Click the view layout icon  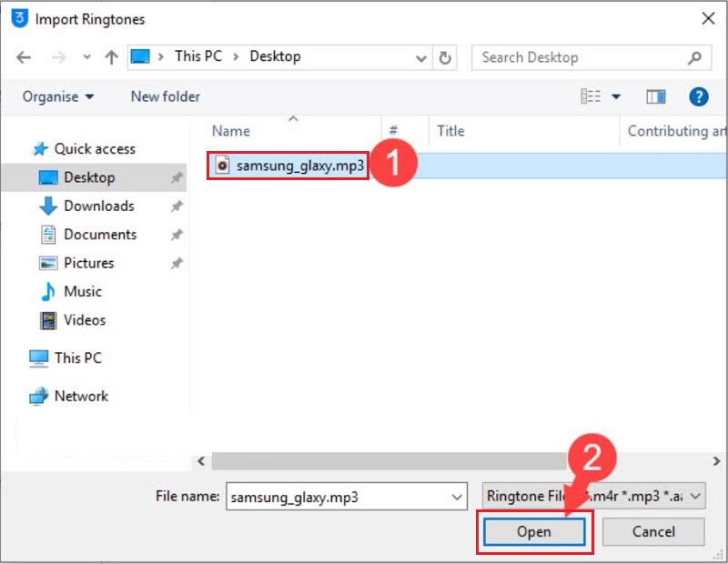[591, 96]
